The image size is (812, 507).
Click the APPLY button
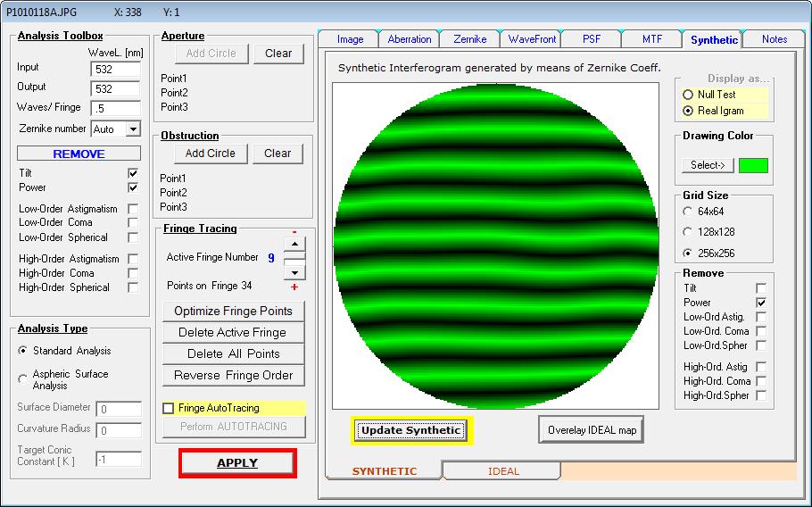237,463
